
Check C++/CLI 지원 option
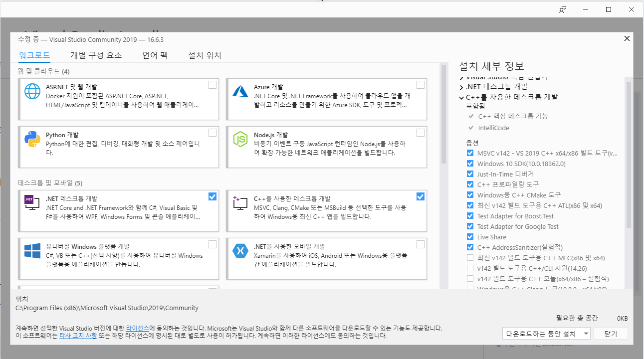(x=470, y=268)
